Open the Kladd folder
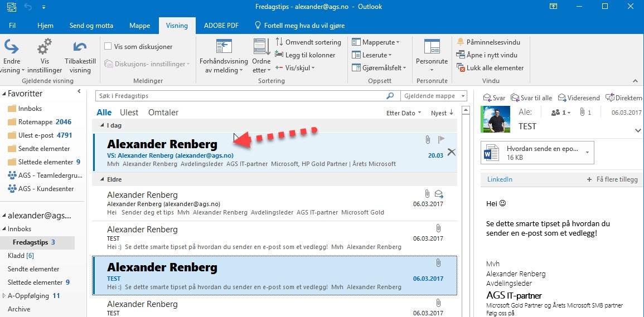The width and height of the screenshot is (644, 317). pos(21,255)
